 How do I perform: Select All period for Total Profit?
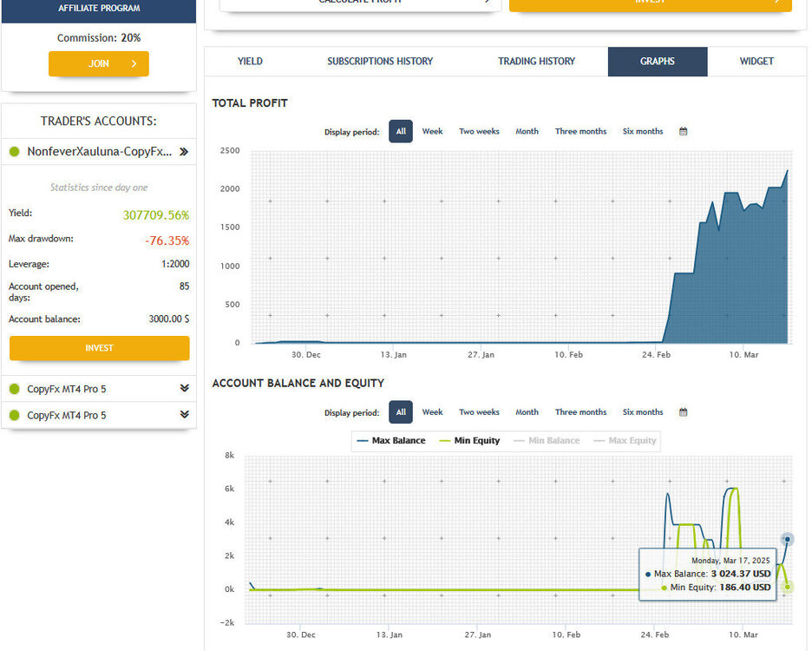(401, 132)
